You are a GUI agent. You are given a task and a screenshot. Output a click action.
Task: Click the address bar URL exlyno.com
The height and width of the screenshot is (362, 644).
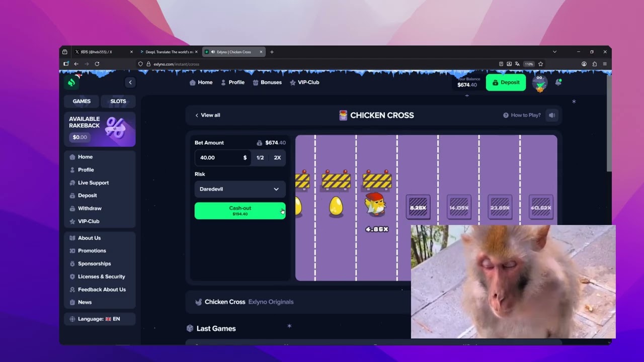[x=176, y=64]
